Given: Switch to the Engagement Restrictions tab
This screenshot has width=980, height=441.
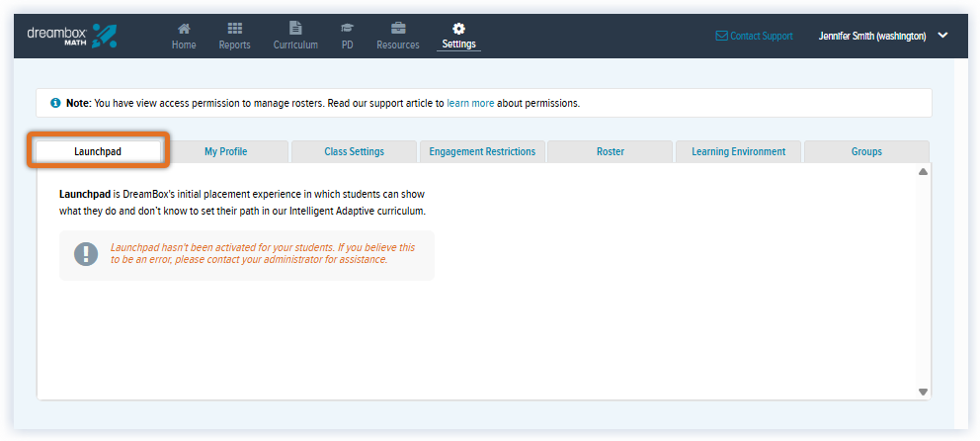Looking at the screenshot, I should point(482,151).
